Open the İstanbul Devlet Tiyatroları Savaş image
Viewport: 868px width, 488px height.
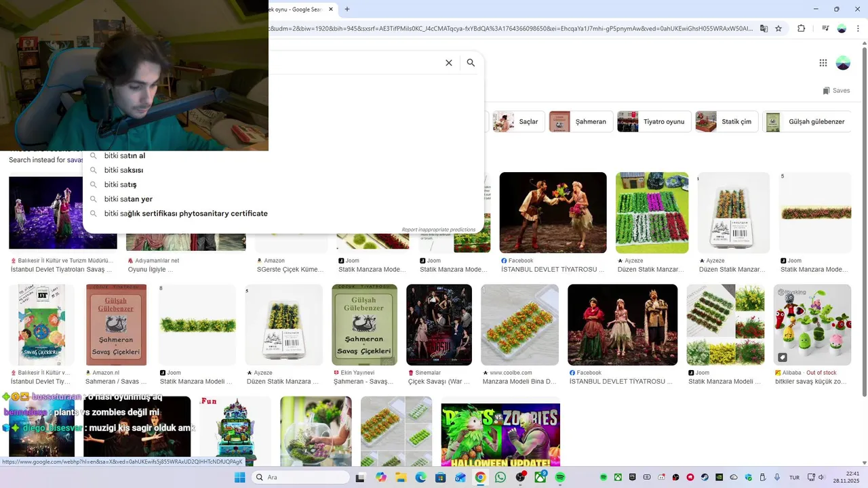(62, 213)
